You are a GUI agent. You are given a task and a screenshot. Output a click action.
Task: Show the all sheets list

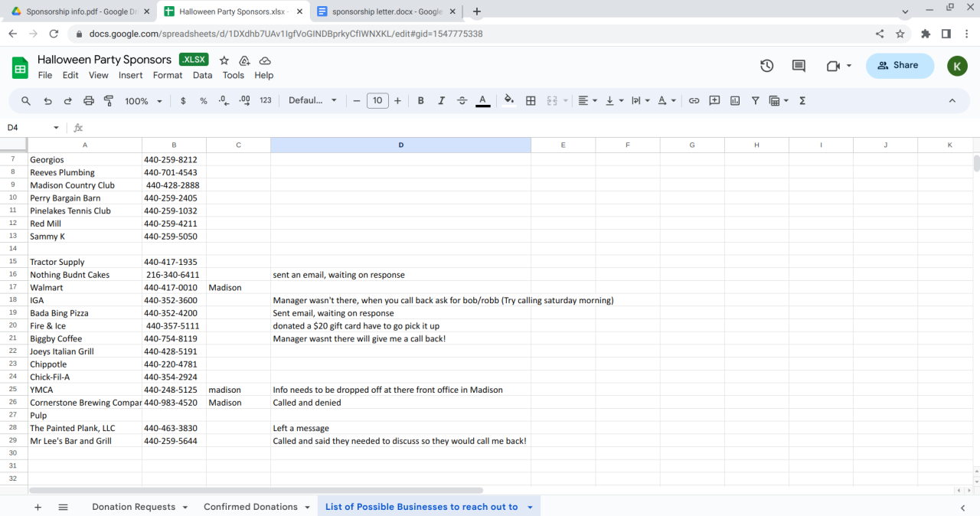click(x=64, y=507)
